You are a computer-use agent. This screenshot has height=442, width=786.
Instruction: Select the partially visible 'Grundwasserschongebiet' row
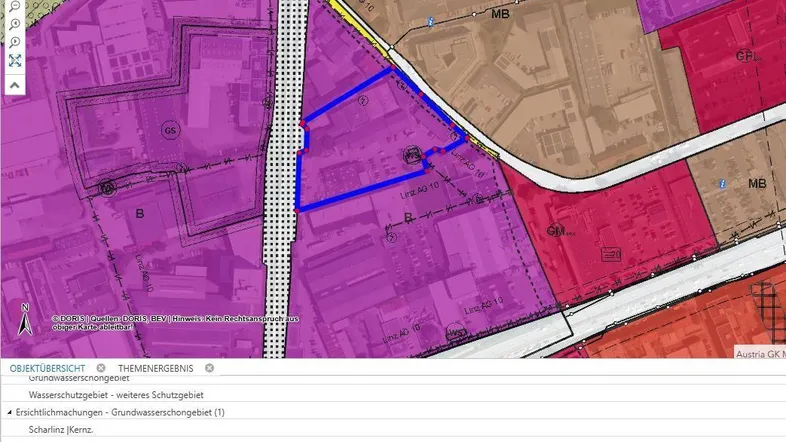393,379
